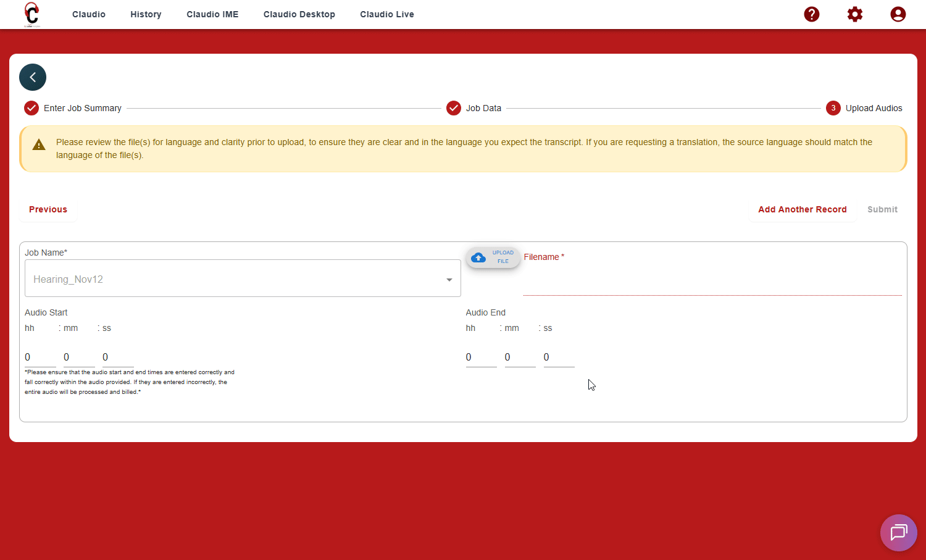This screenshot has height=560, width=926.
Task: Click the Audio Start hours field
Action: pyautogui.click(x=40, y=357)
